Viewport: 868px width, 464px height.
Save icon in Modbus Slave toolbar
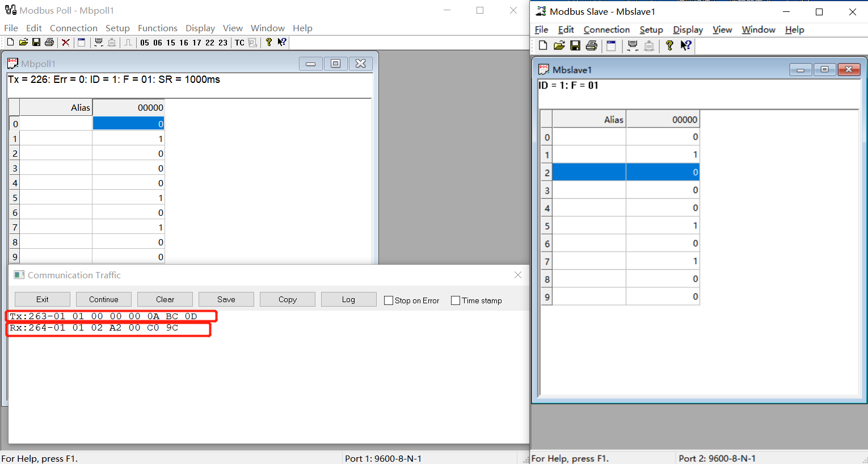coord(575,45)
